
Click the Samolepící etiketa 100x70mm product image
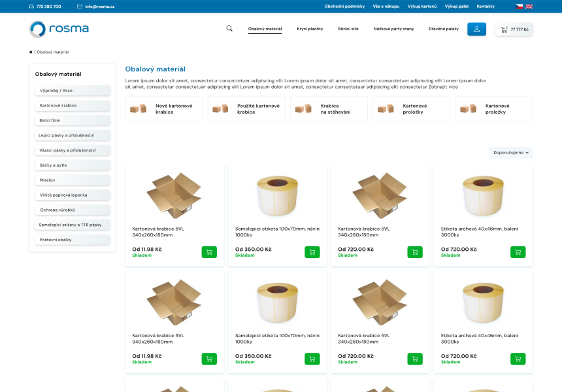pos(277,195)
